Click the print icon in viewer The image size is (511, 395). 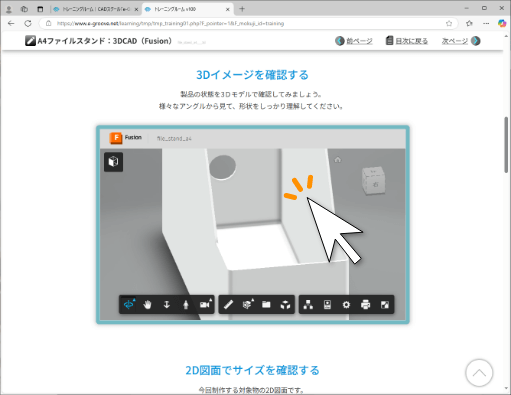point(366,304)
